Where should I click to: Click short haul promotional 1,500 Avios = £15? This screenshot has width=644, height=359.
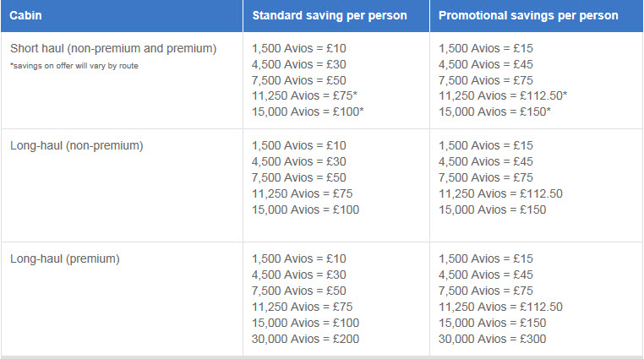(x=485, y=48)
